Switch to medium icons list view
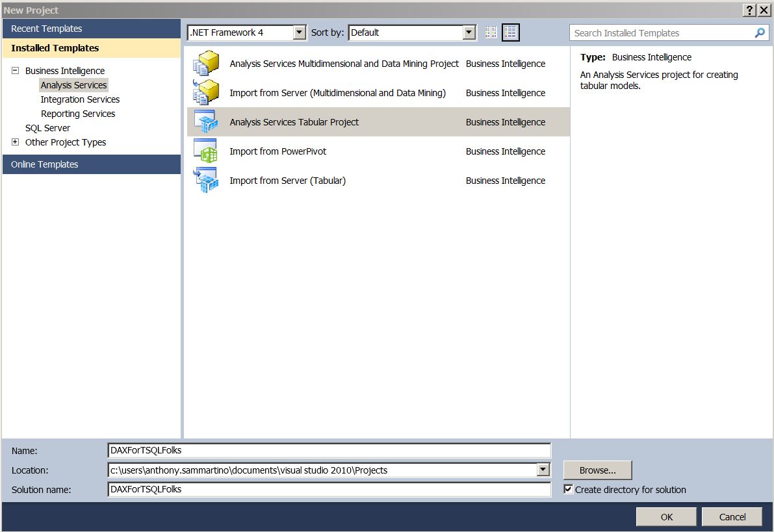 tap(510, 32)
